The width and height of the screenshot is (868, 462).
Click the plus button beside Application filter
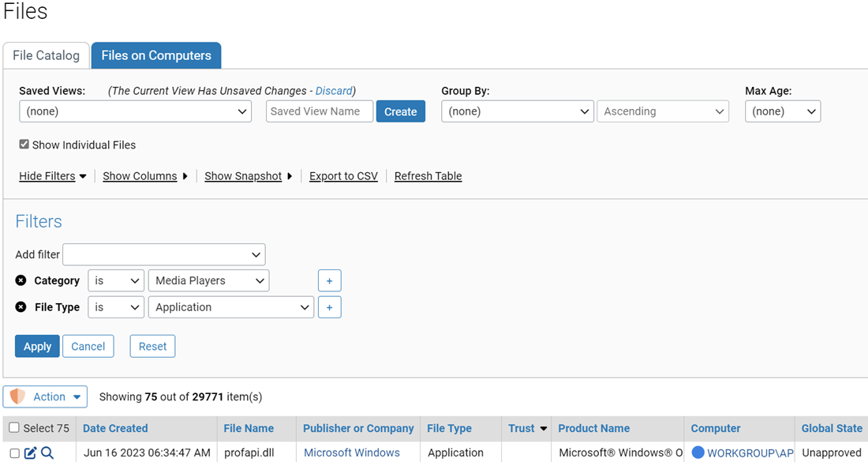(x=329, y=307)
